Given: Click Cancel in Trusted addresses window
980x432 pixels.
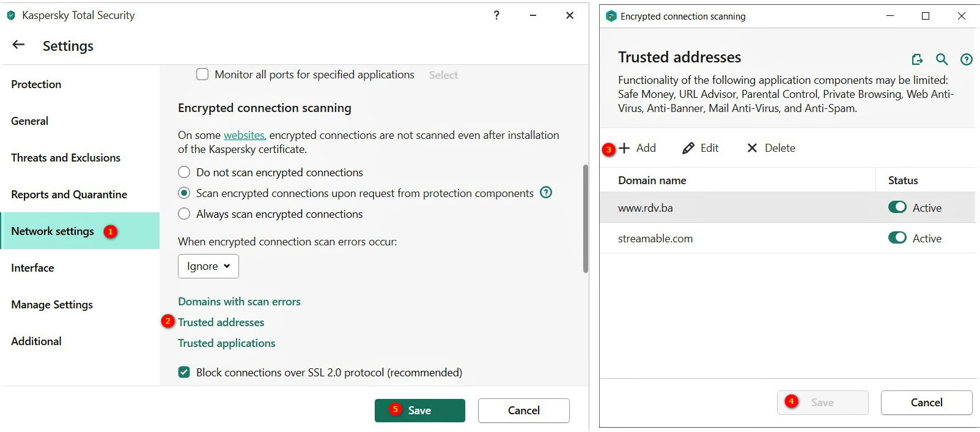Looking at the screenshot, I should (927, 403).
